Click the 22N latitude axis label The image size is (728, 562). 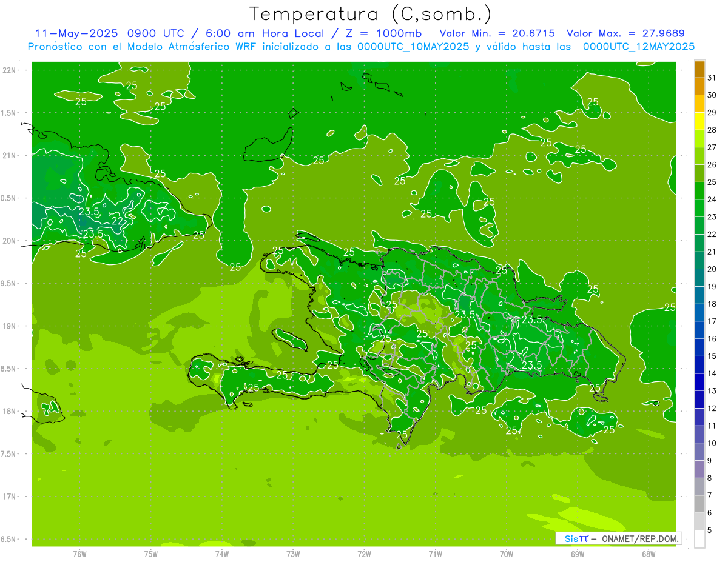10,70
